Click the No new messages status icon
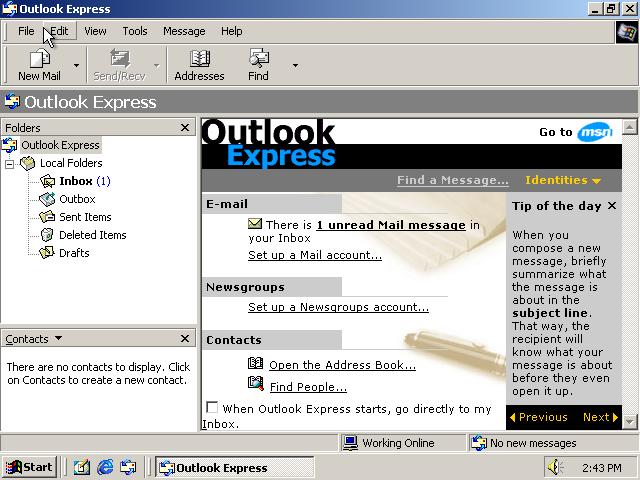This screenshot has height=480, width=640. 479,443
